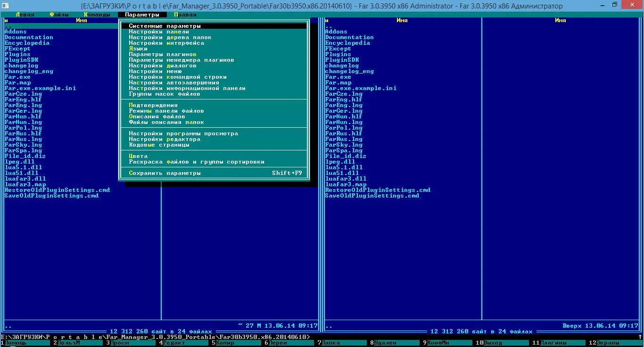Viewport: 644px width, 347px height.
Task: Select FExcept folder in the left panel
Action: tap(17, 49)
